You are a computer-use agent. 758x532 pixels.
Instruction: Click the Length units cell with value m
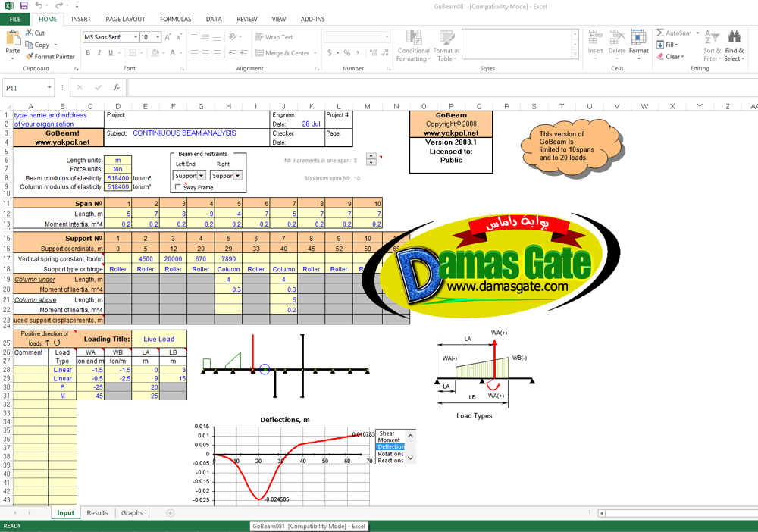[118, 161]
